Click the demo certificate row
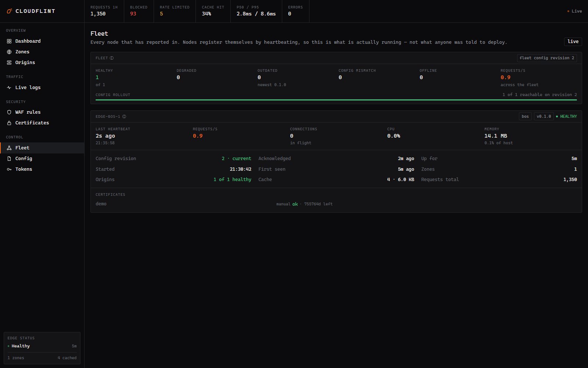This screenshot has width=588, height=368. pos(336,204)
